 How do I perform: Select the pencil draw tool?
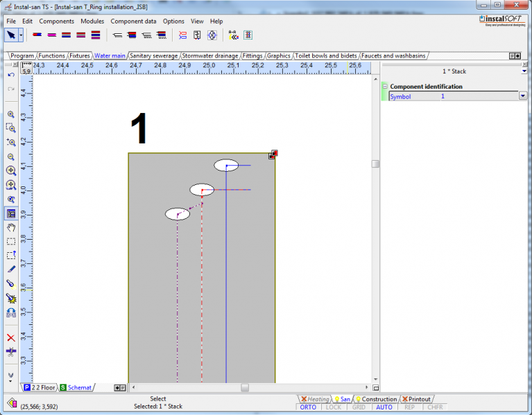point(11,269)
